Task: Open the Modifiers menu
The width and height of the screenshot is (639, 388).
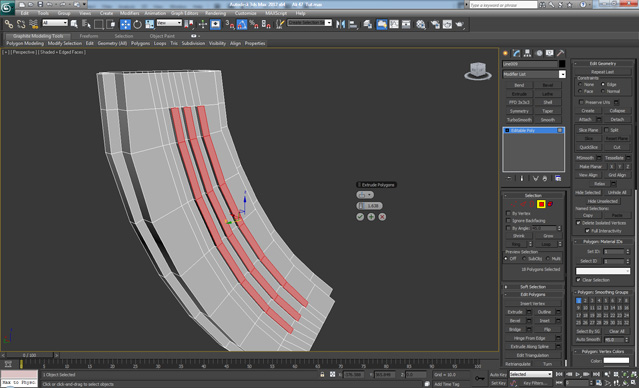Action: [x=130, y=13]
